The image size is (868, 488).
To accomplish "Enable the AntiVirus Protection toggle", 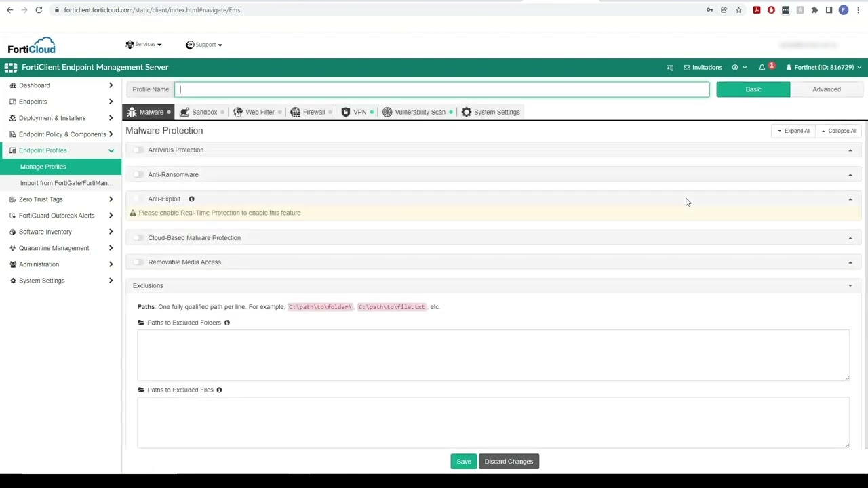I will click(x=139, y=150).
